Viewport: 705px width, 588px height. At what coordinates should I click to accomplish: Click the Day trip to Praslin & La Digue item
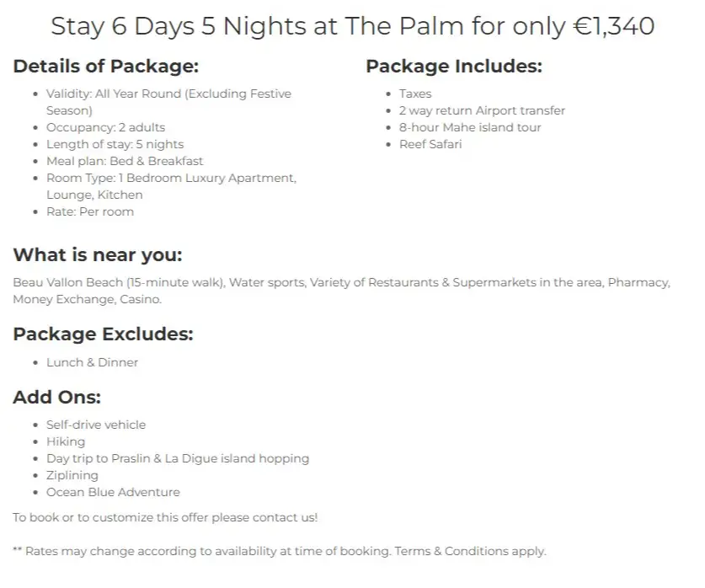coord(178,458)
